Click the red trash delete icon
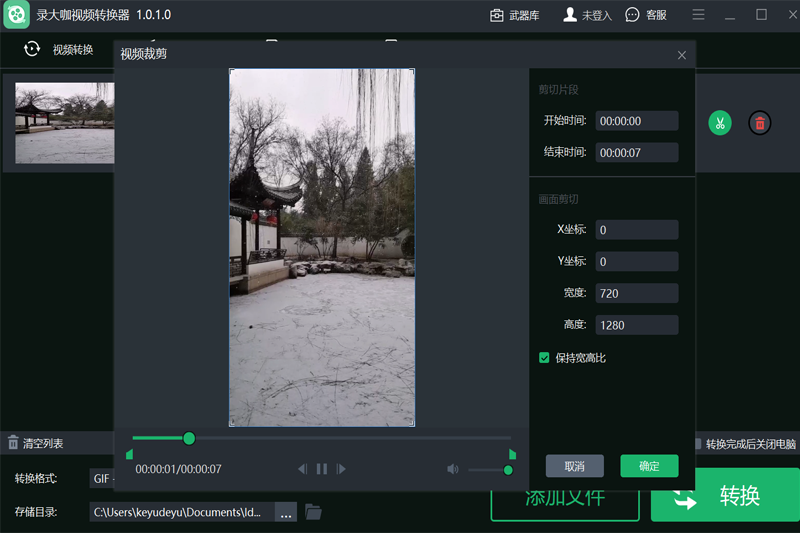 point(760,123)
